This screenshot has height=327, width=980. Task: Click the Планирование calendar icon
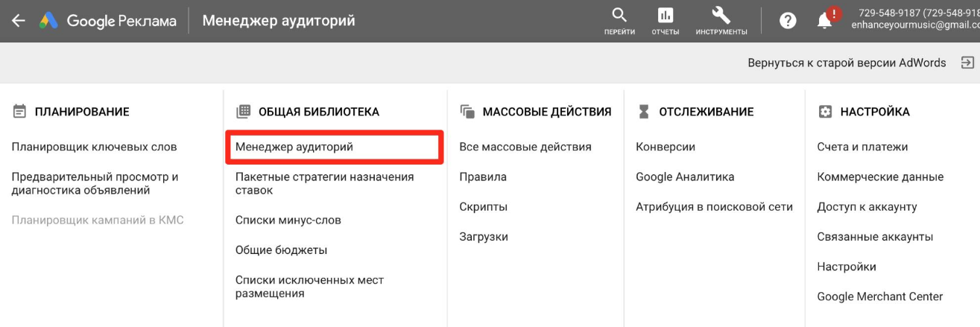click(19, 112)
